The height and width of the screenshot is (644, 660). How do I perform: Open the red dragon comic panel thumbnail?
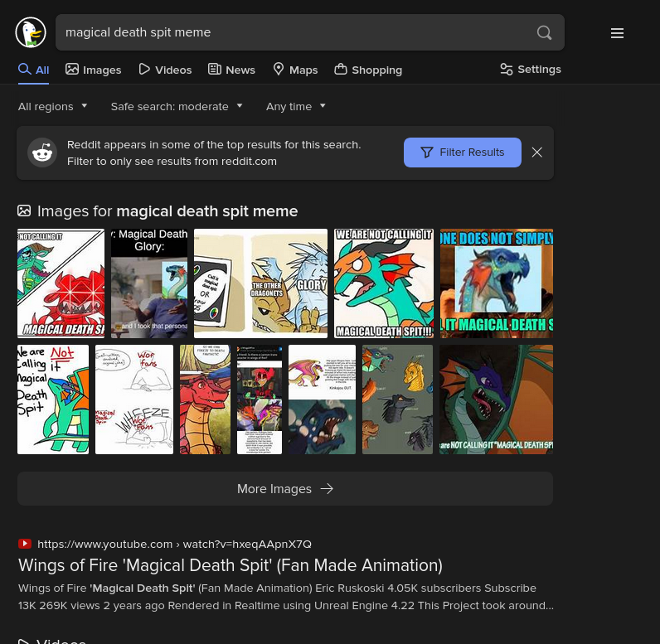tap(206, 399)
